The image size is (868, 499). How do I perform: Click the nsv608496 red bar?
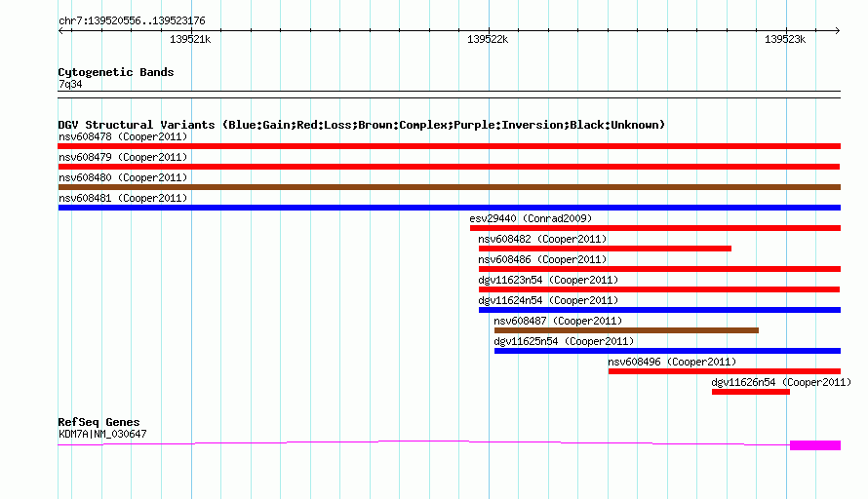724,371
